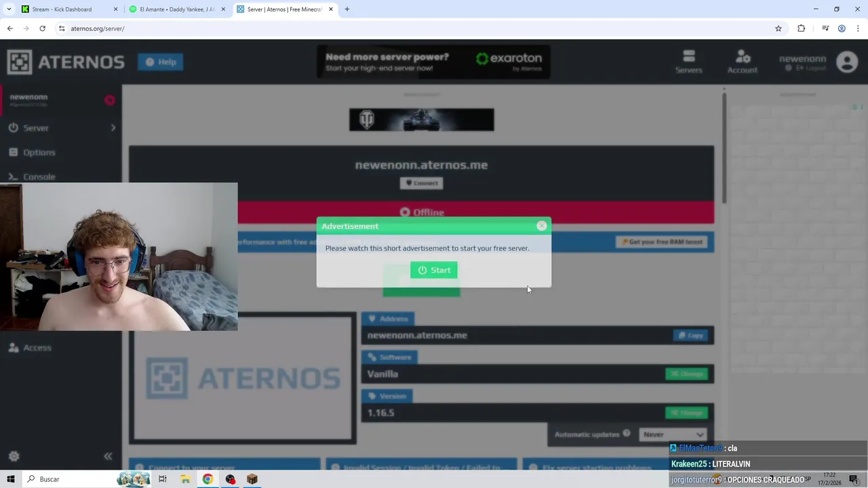Open the Account icon in the header
The image size is (868, 488).
(x=742, y=62)
